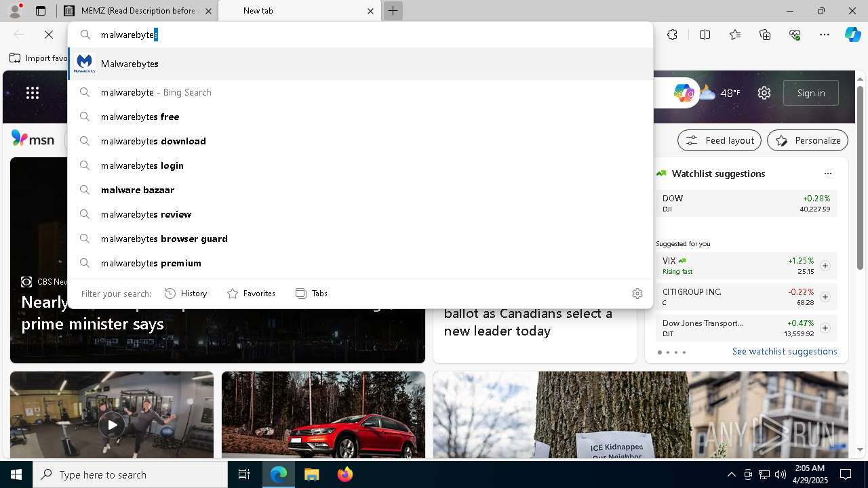The image size is (868, 488).
Task: Close the New tab tab
Action: click(371, 11)
